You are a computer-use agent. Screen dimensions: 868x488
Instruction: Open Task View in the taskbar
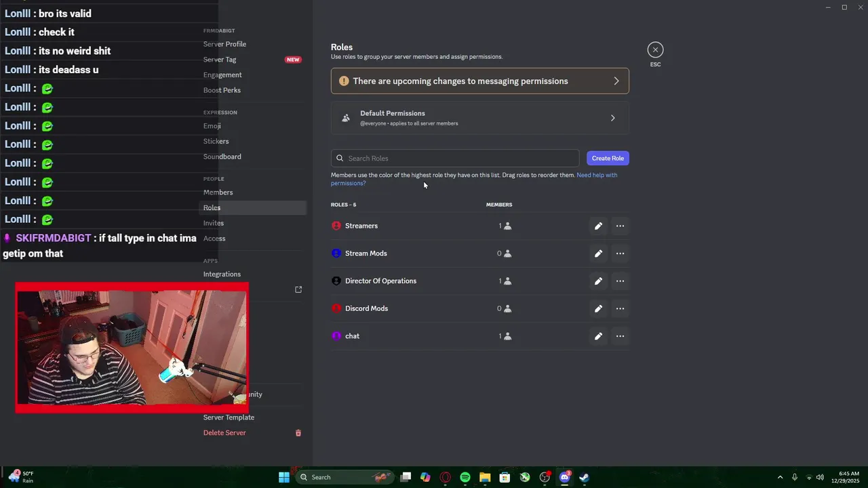click(x=406, y=477)
